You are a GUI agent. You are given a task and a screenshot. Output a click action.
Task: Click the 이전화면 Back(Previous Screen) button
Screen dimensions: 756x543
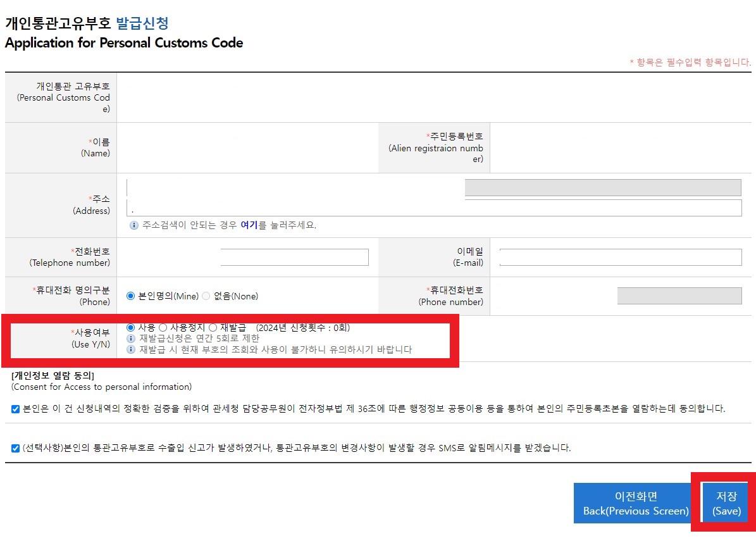[633, 502]
